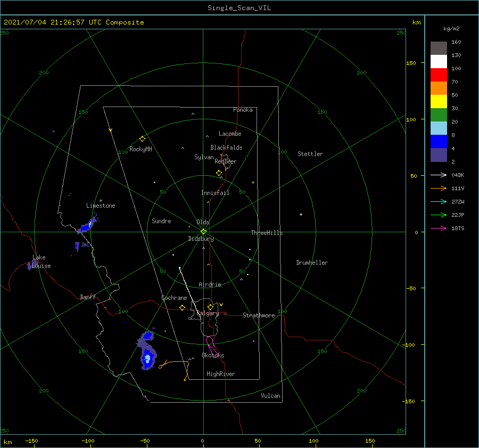The image size is (479, 448).
Task: Click the red 70-100 color band
Action: click(x=439, y=75)
